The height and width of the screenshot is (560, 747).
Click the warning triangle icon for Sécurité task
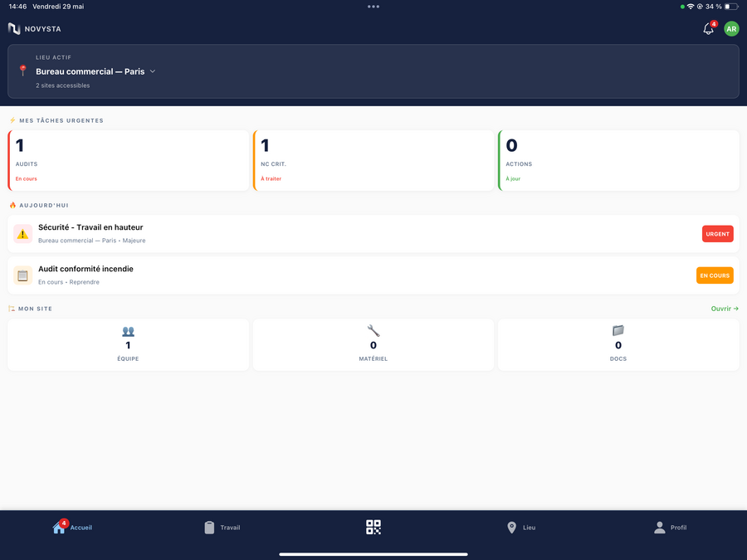click(x=22, y=234)
